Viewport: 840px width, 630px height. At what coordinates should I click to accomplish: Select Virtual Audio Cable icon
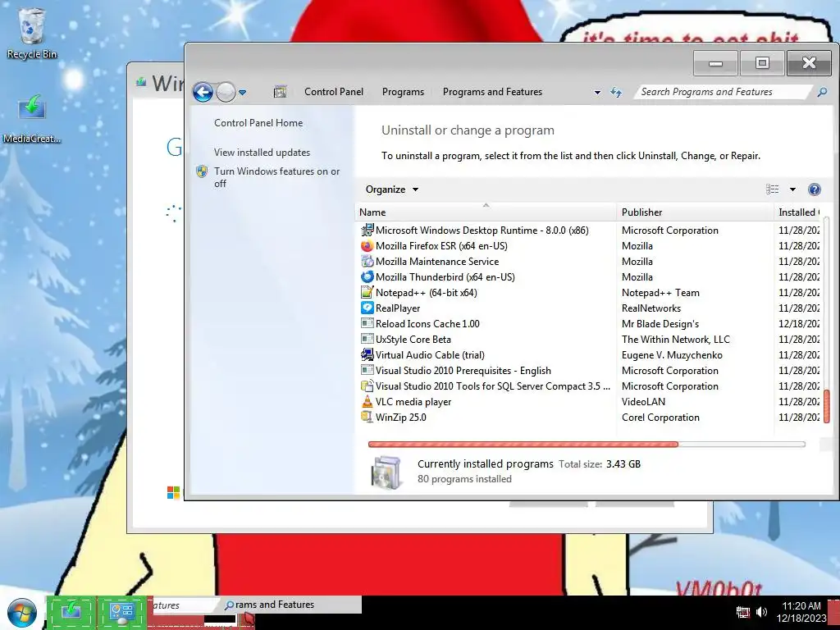[x=367, y=354]
